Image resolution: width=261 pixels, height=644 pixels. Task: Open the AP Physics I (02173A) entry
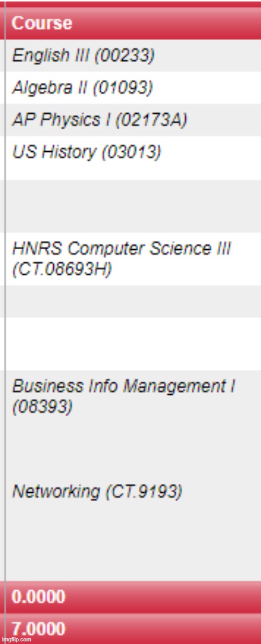coord(99,120)
